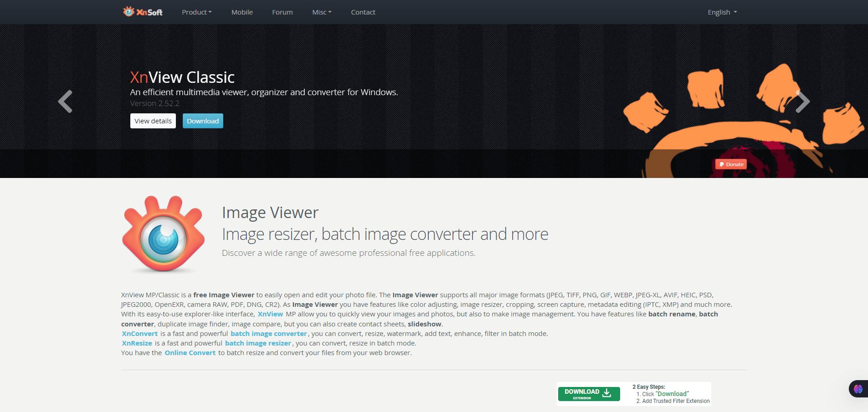Go to the next carousel slide
The width and height of the screenshot is (868, 412).
coord(802,101)
